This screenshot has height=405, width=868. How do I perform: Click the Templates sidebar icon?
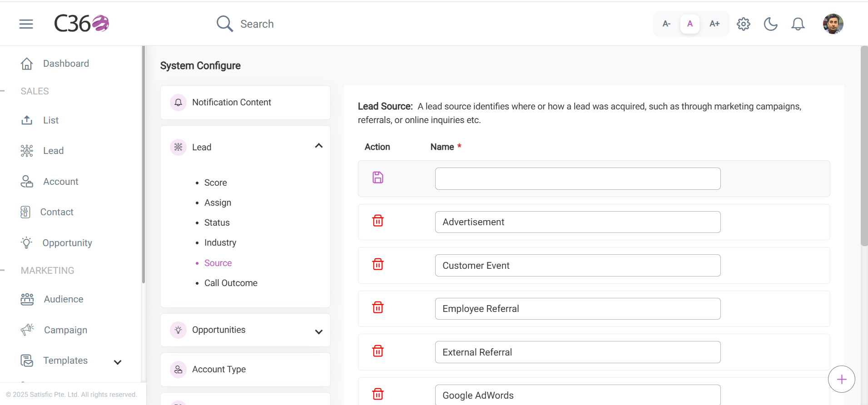tap(27, 361)
